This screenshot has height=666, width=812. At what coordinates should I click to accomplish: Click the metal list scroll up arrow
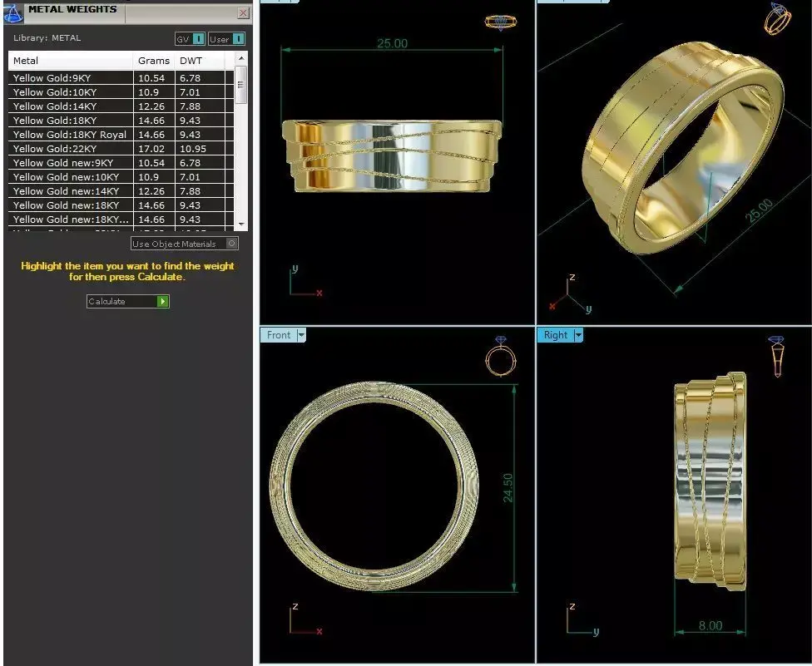pyautogui.click(x=240, y=58)
